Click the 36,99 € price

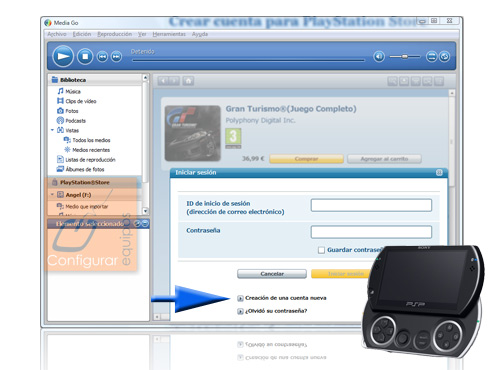coord(253,158)
